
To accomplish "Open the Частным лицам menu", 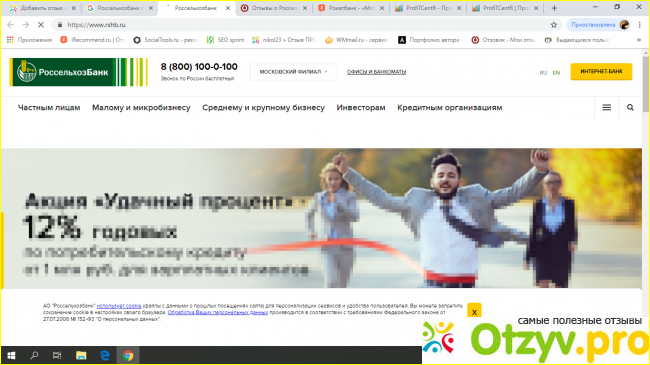I will click(49, 107).
